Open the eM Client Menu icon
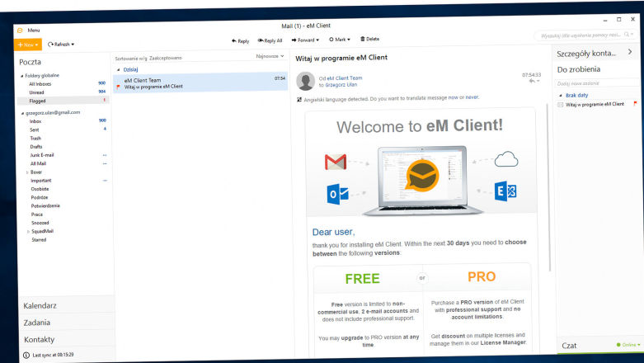644x363 pixels. coord(20,31)
